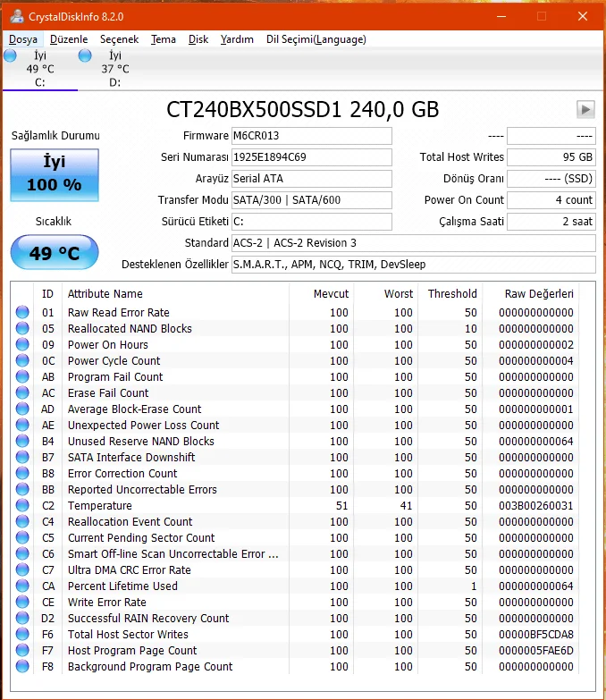Screen dimensions: 606x700
Task: Click the Sağlamlık Durumu label
Action: tap(55, 136)
